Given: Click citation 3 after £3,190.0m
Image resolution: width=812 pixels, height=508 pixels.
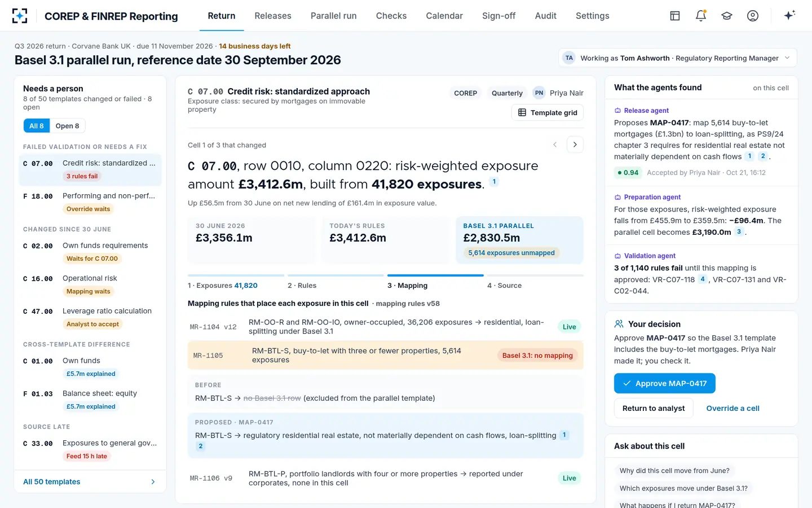Looking at the screenshot, I should tap(739, 231).
